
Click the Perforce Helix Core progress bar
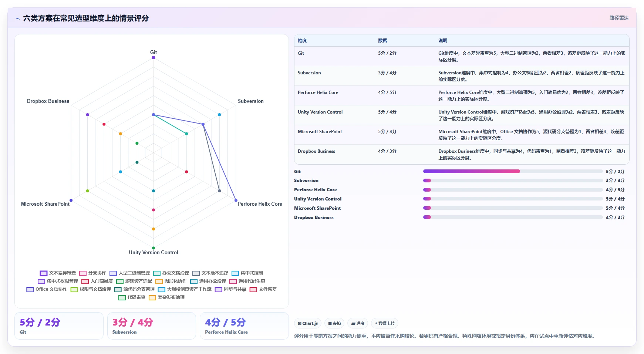513,190
